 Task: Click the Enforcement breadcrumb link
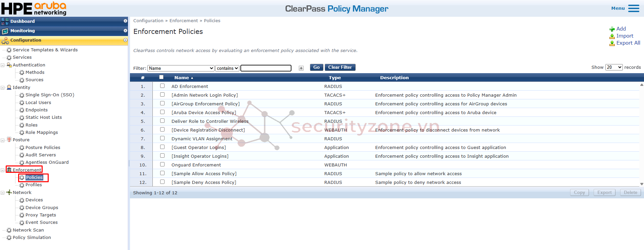click(184, 21)
